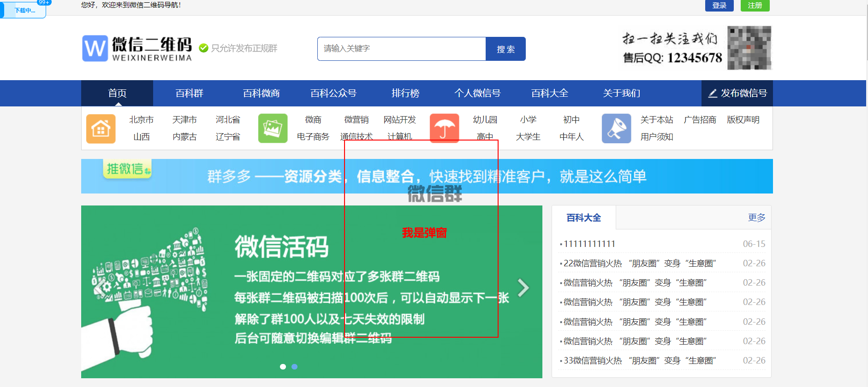Screen dimensions: 868x387
Task: Switch to the 百科大全 panel tab
Action: click(583, 217)
